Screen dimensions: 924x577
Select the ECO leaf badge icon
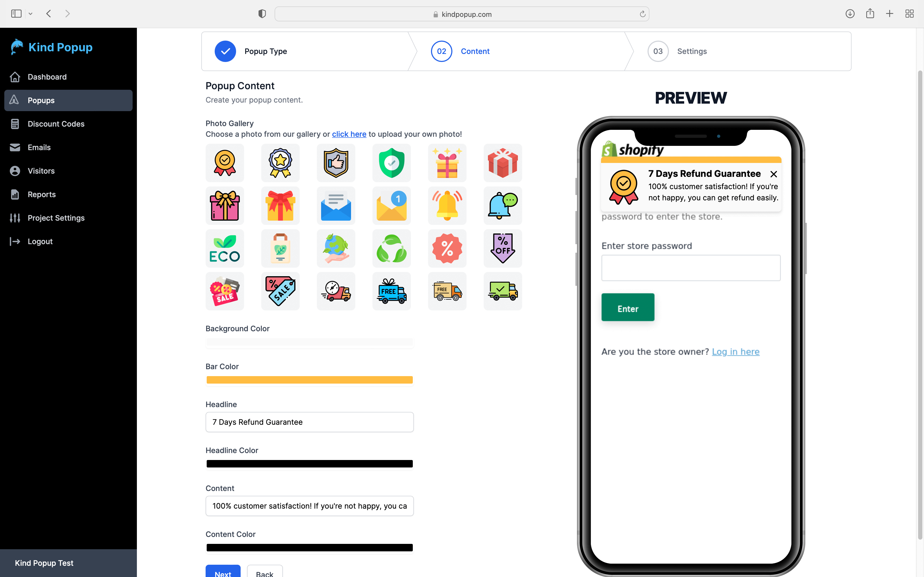tap(225, 248)
